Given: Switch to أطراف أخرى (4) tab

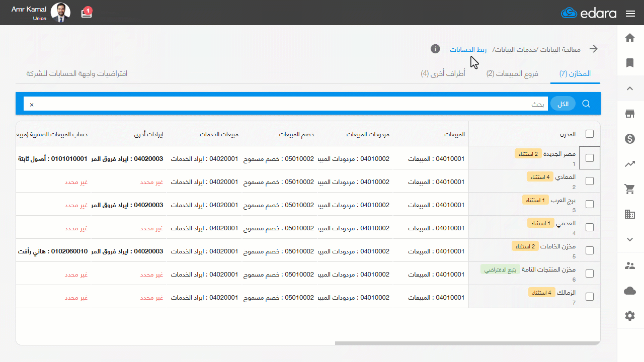Looking at the screenshot, I should coord(443,74).
